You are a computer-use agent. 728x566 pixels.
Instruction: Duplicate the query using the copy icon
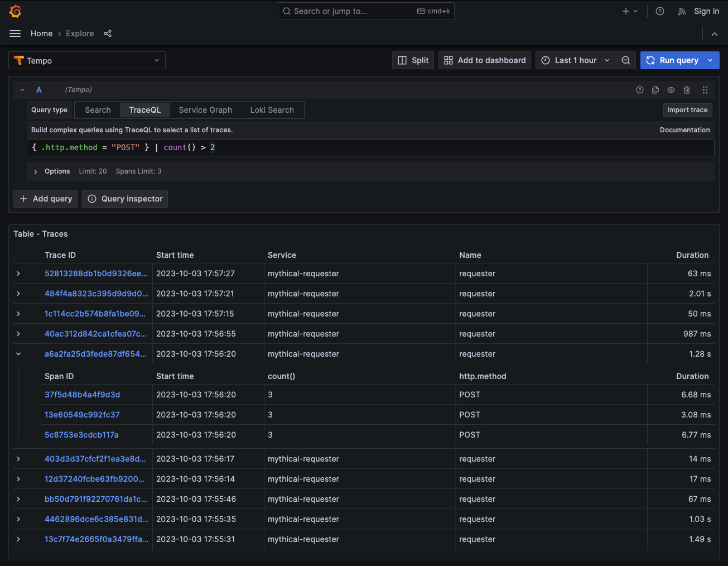pyautogui.click(x=655, y=89)
